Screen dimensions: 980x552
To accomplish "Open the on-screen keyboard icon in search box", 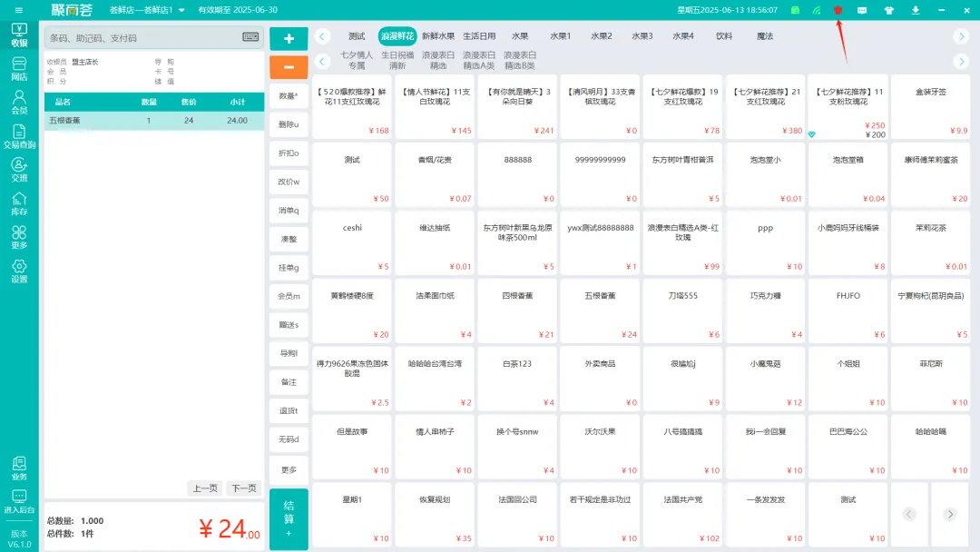I will click(x=250, y=37).
